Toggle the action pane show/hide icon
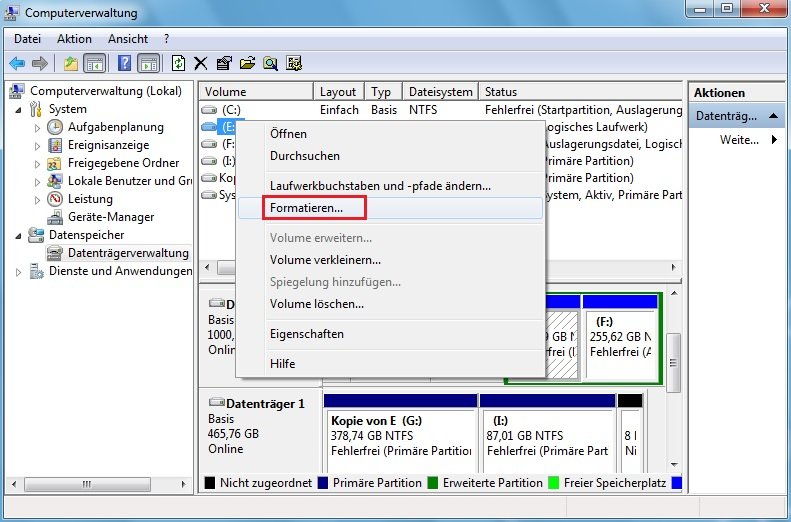Image resolution: width=791 pixels, height=522 pixels. (149, 64)
